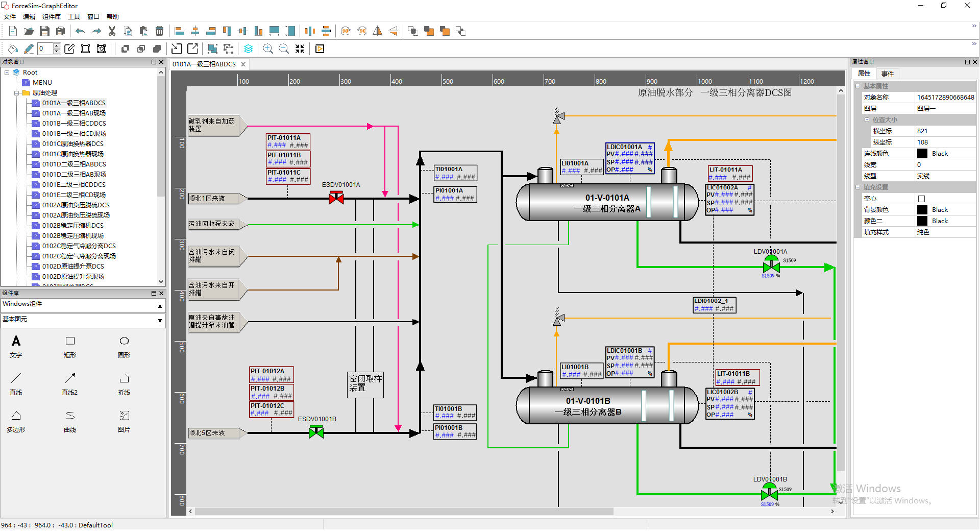
Task: Switch to the 事件 tab
Action: click(887, 74)
